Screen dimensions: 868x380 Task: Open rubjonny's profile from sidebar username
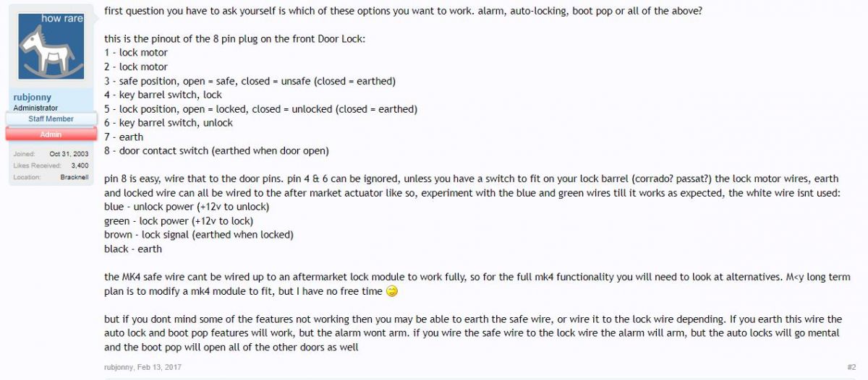tap(33, 98)
